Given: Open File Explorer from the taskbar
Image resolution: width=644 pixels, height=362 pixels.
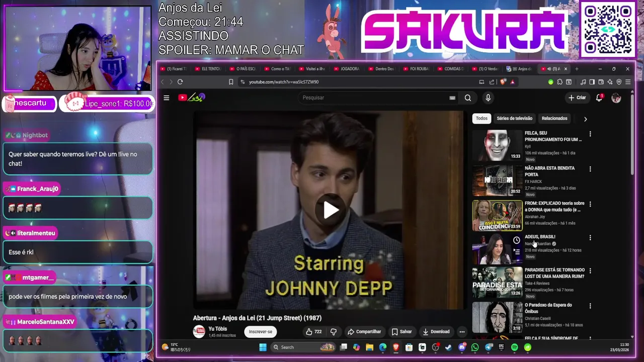Looking at the screenshot, I should click(x=369, y=347).
